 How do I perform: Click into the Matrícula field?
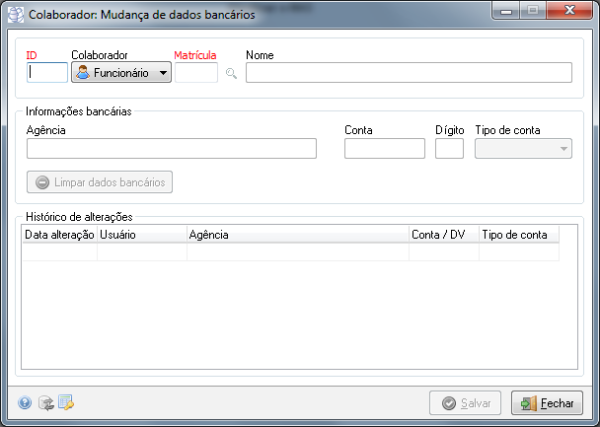(196, 72)
